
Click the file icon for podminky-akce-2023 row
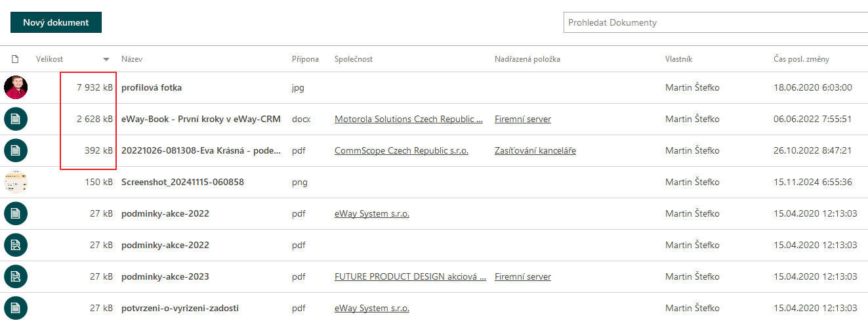coord(16,276)
